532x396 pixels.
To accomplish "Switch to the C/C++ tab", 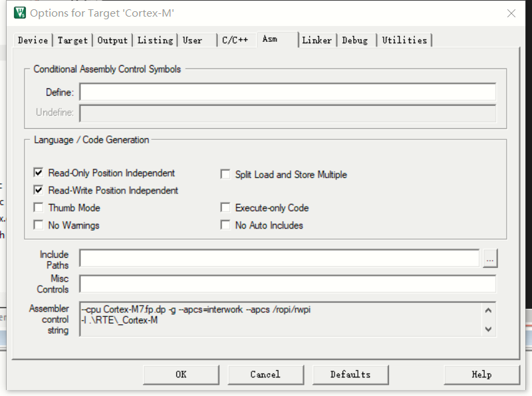I will coord(237,41).
